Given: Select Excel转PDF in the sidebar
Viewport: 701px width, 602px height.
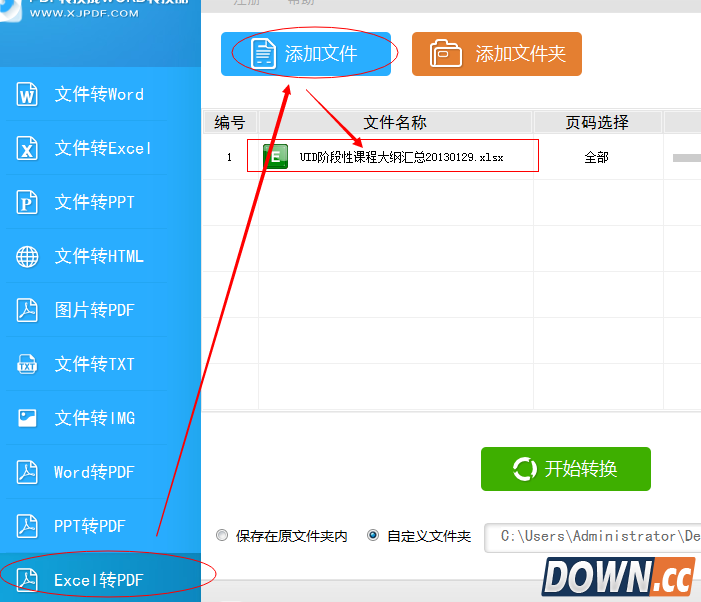Looking at the screenshot, I should 101,577.
